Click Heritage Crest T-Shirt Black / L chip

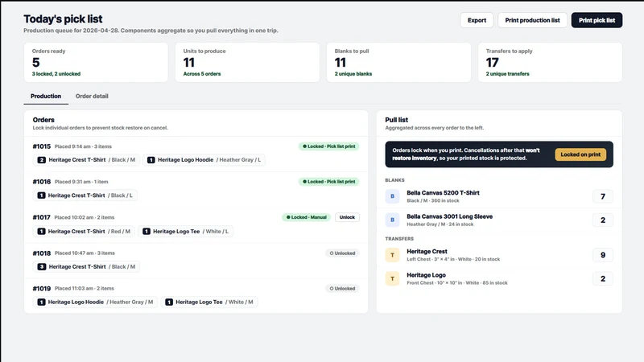[x=85, y=195]
